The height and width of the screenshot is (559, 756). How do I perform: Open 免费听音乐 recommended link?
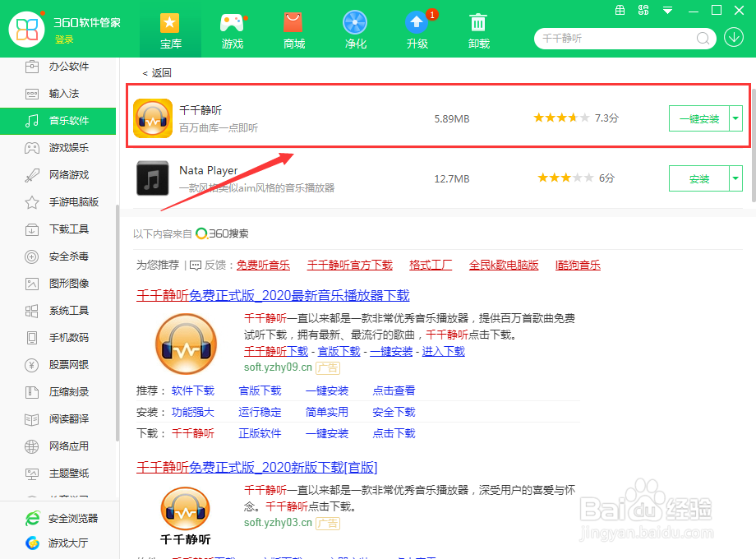click(263, 265)
